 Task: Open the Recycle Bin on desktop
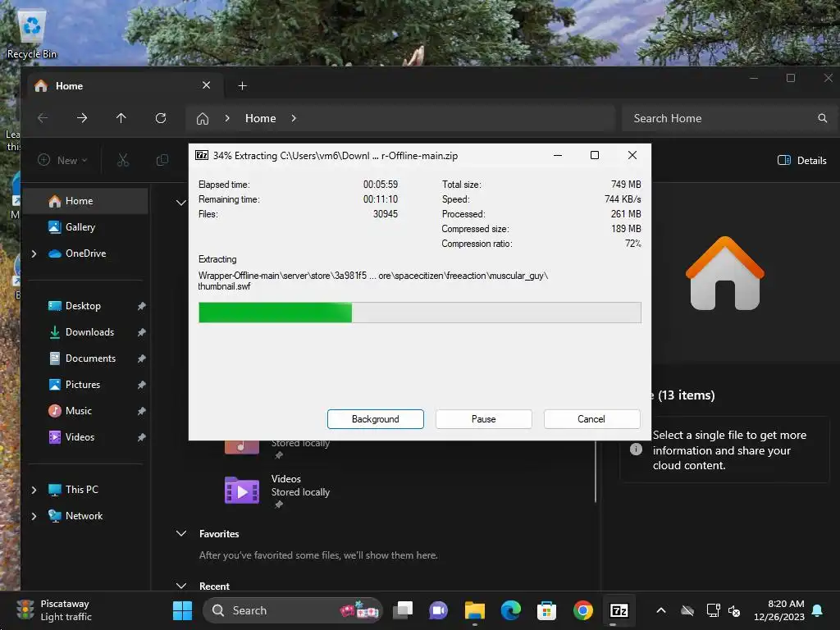click(32, 33)
